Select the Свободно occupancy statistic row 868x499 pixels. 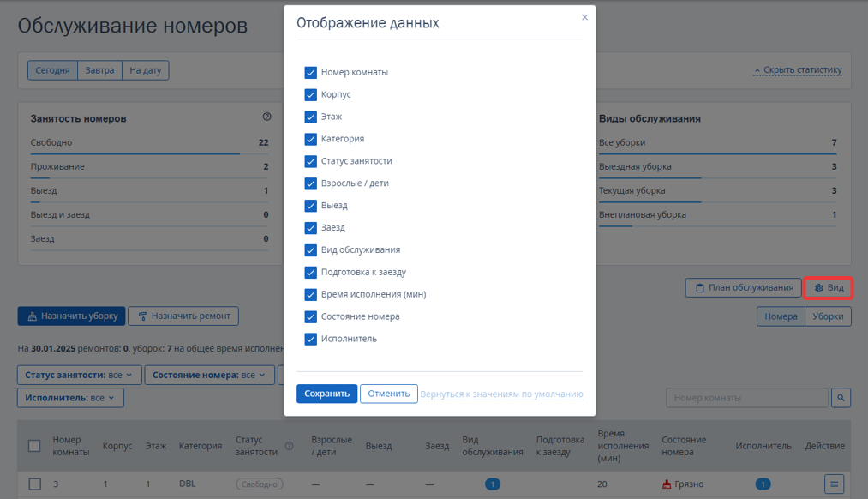coord(149,143)
